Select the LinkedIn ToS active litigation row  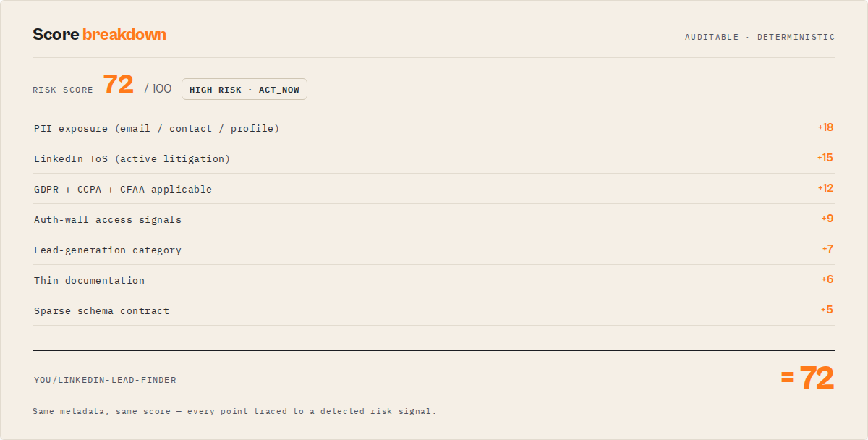click(x=434, y=158)
